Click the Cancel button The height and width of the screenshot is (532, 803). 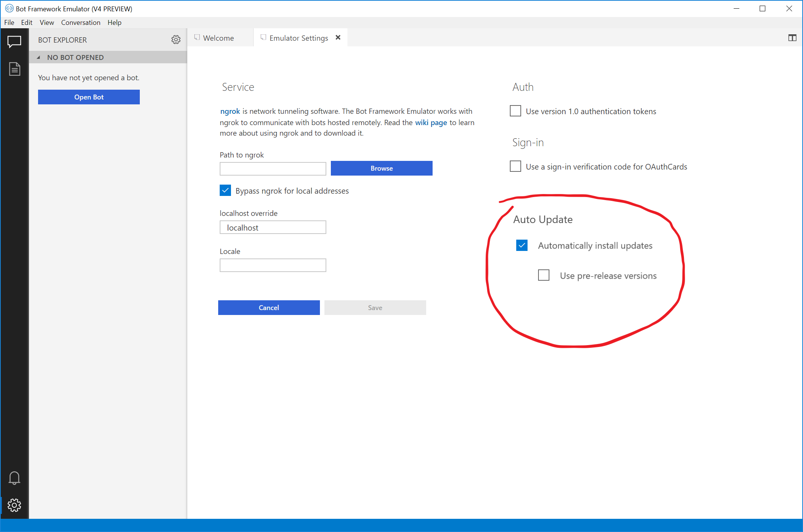click(269, 307)
